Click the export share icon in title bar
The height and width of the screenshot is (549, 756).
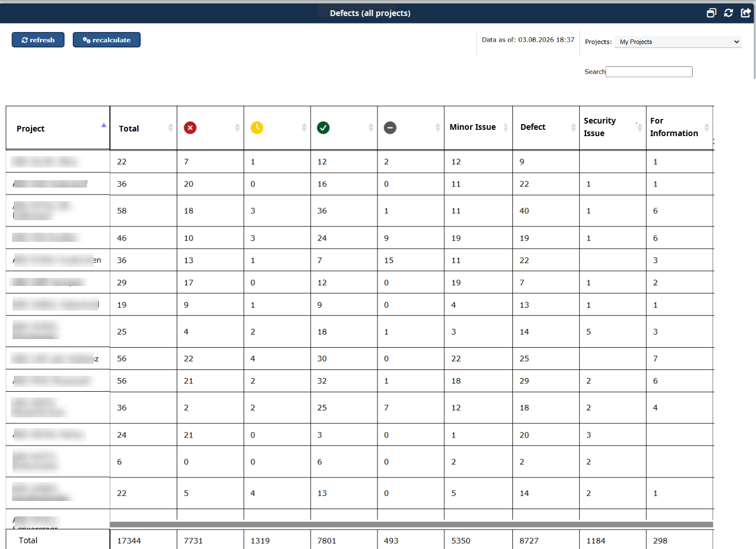(746, 13)
